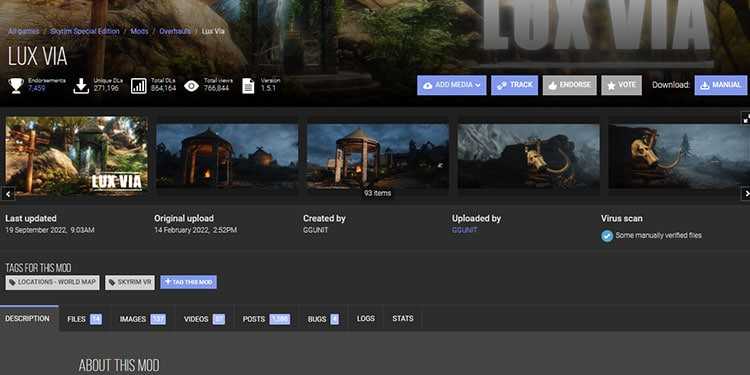Open the Posts tab

pos(266,319)
